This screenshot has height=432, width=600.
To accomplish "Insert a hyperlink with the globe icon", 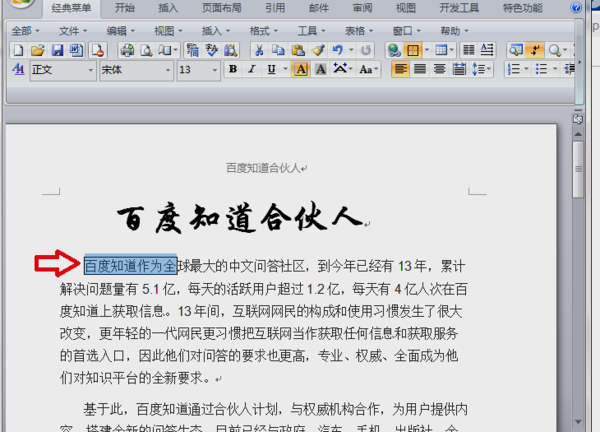I will (394, 50).
